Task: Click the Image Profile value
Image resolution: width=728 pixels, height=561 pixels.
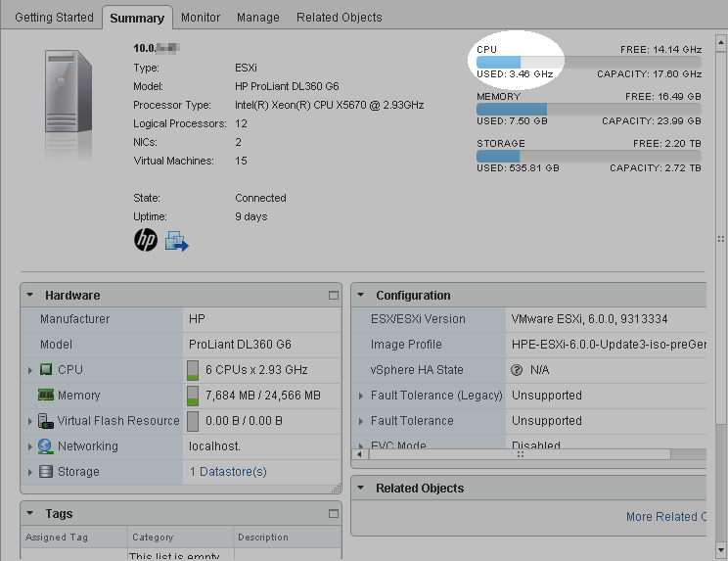Action: 609,345
